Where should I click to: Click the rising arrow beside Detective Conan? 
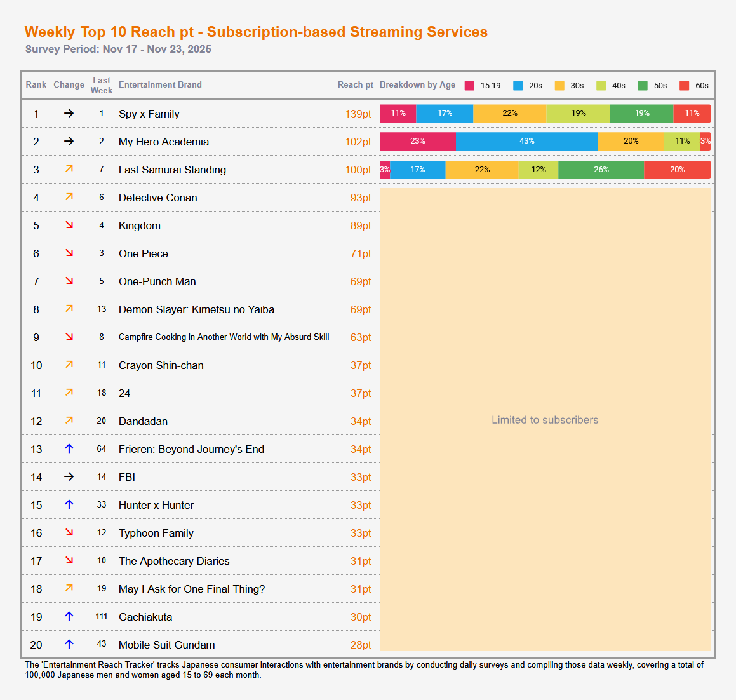coord(69,197)
